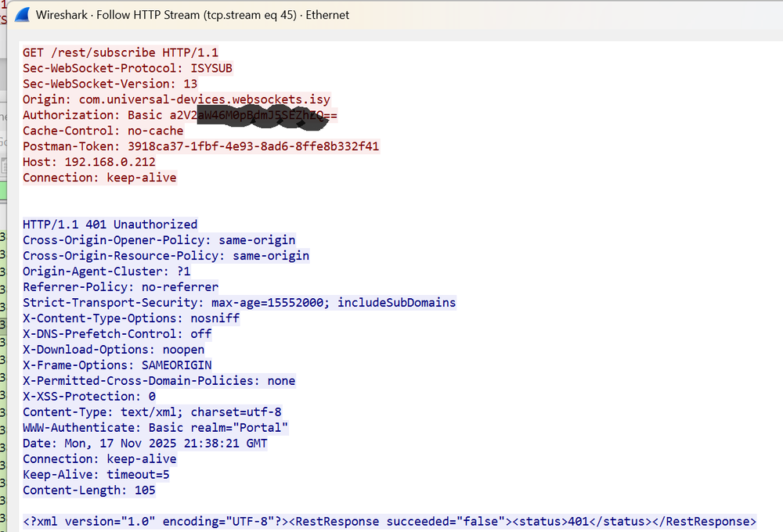The height and width of the screenshot is (532, 783).
Task: Click the Content-Type: text/xml header line
Action: pos(152,412)
